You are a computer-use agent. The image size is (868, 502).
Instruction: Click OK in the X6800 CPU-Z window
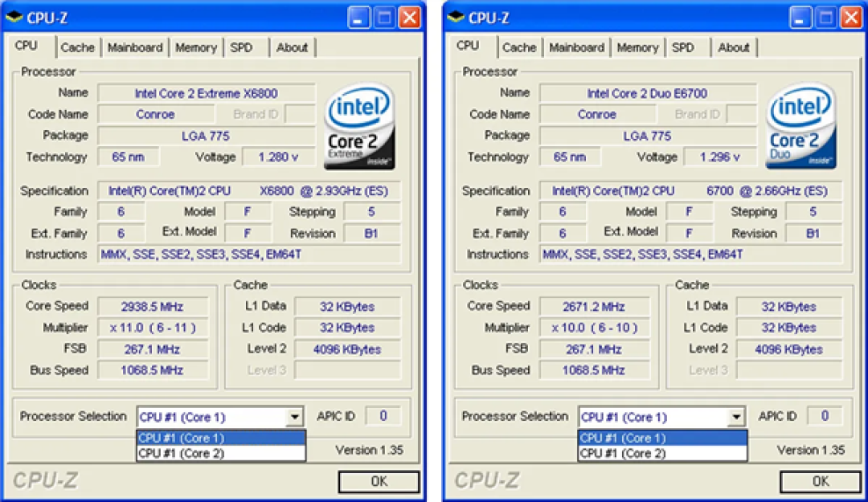379,482
